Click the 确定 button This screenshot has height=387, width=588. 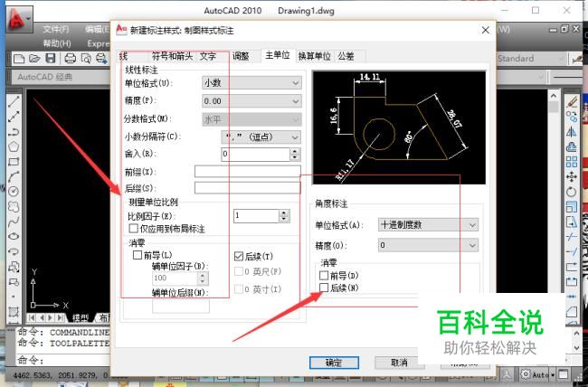(334, 363)
